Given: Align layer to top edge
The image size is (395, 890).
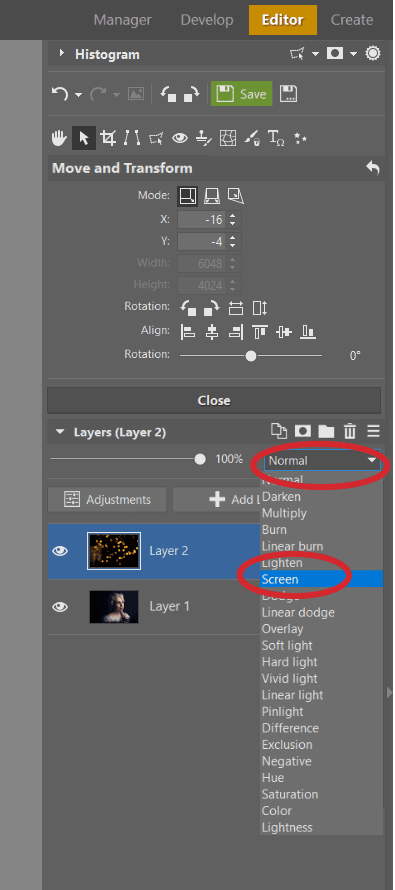Looking at the screenshot, I should pyautogui.click(x=260, y=332).
